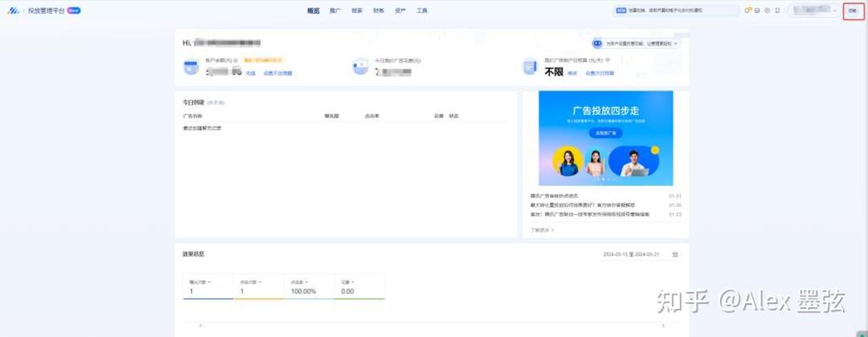Click the 修改 link next to 不限
868x337 pixels.
click(573, 73)
